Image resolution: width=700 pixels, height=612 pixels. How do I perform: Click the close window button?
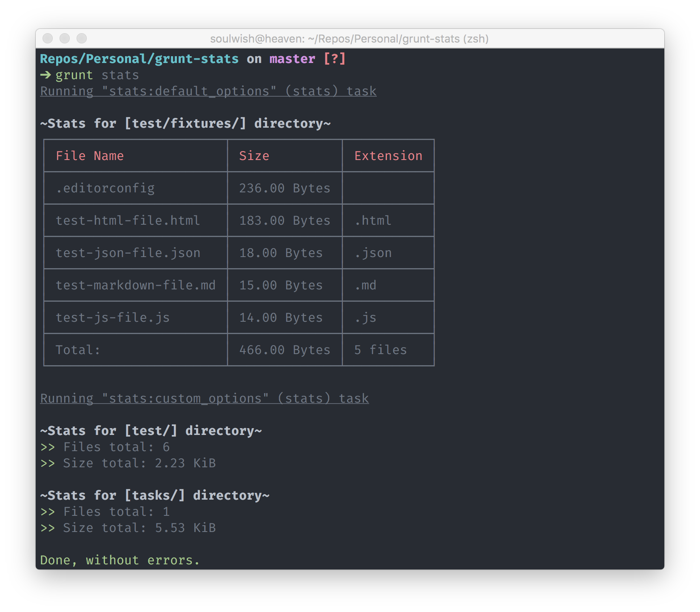click(48, 38)
